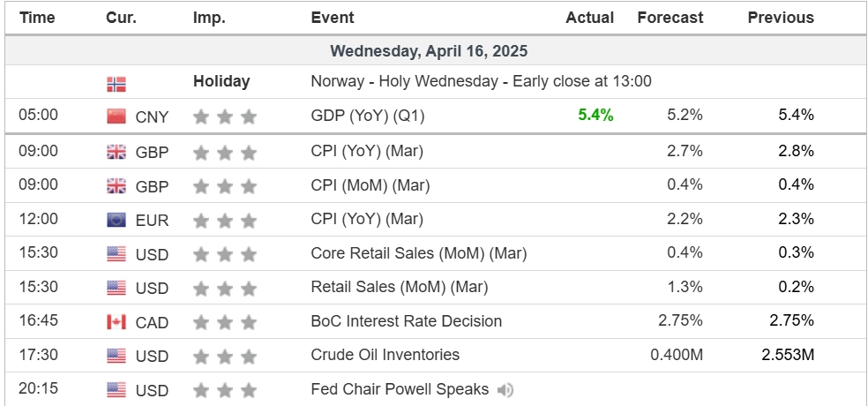Click US flag in Crude Oil Inventories row
This screenshot has height=406, width=868.
pyautogui.click(x=116, y=356)
